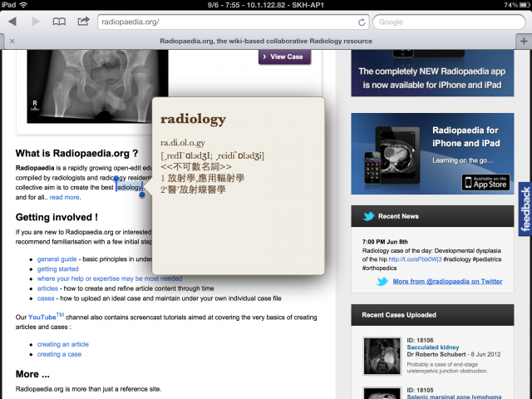Viewport: 532px width, 399px height.
Task: Tap the share action icon
Action: tap(83, 22)
